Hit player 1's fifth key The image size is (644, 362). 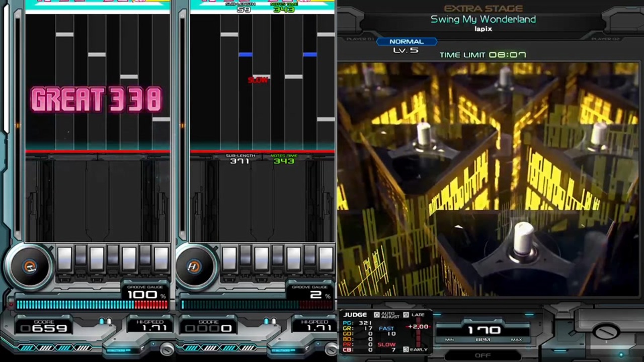click(x=129, y=259)
